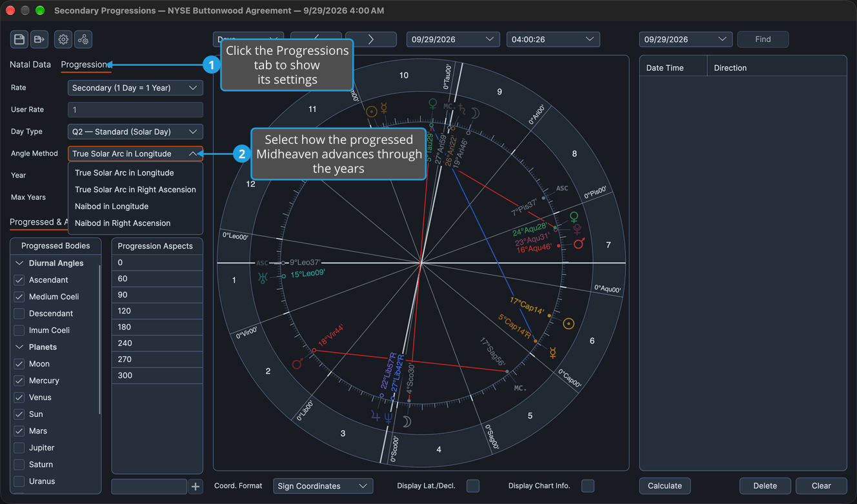Click the export icon beside save
This screenshot has width=857, height=504.
click(39, 39)
